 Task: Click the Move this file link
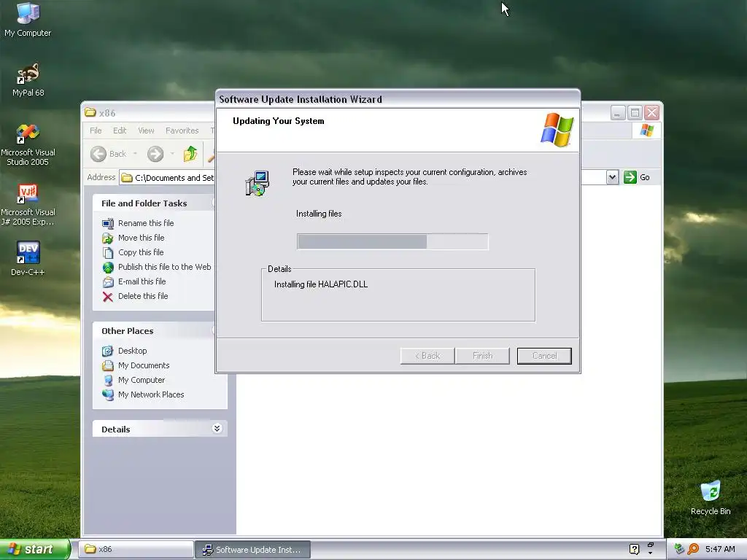(141, 238)
